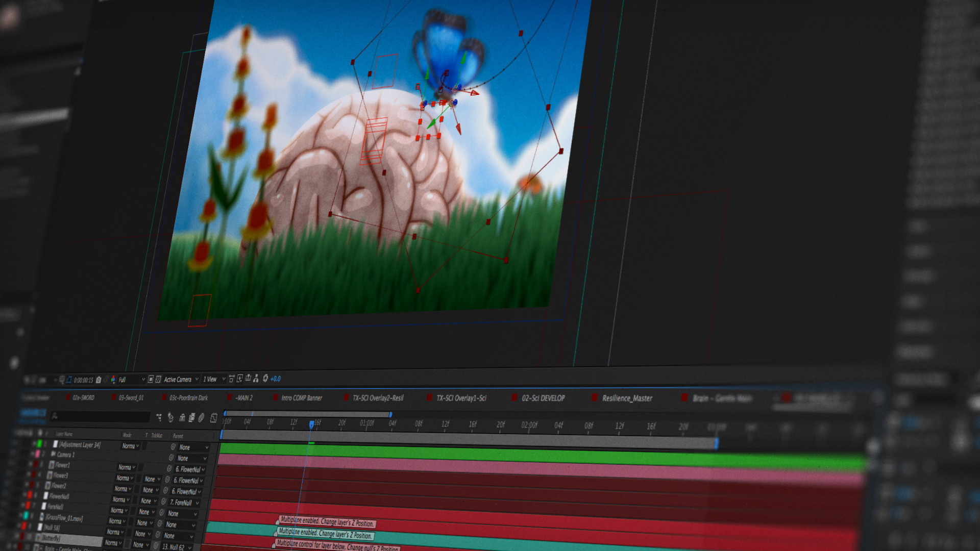The image size is (980, 551).
Task: Switch to the Resilience_Master composition tab
Action: tap(627, 398)
